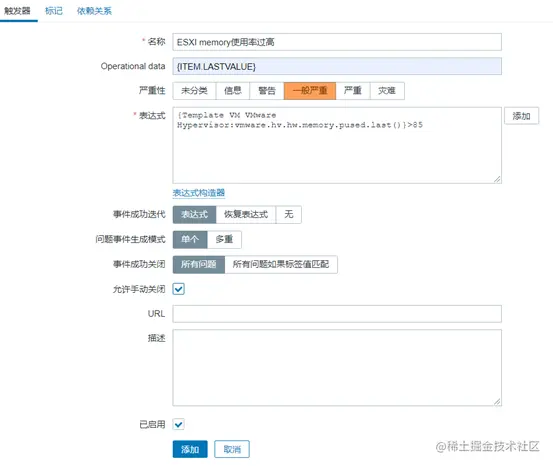This screenshot has height=466, width=553.
Task: Toggle the 已启用 checkbox
Action: (x=179, y=424)
